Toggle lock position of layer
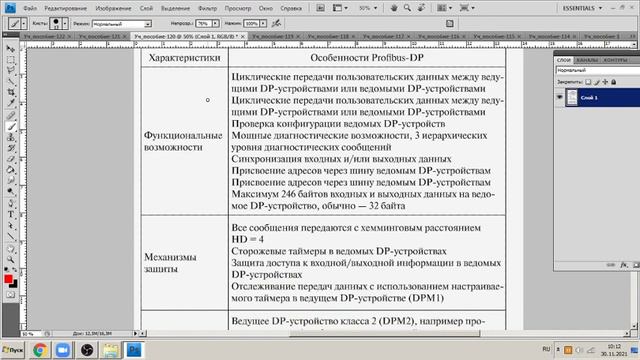The image size is (640, 360). point(605,82)
